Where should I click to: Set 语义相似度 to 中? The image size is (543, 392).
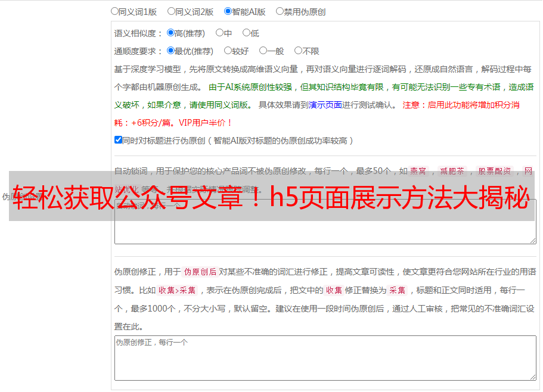pos(219,33)
